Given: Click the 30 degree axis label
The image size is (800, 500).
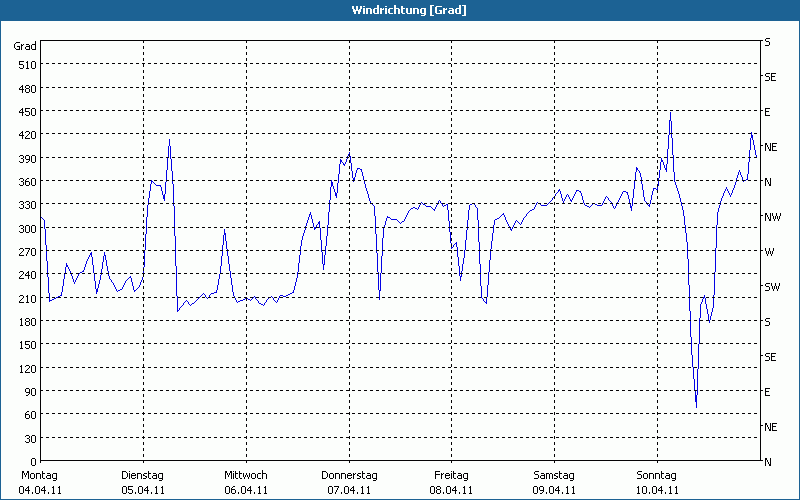Looking at the screenshot, I should pyautogui.click(x=31, y=439).
